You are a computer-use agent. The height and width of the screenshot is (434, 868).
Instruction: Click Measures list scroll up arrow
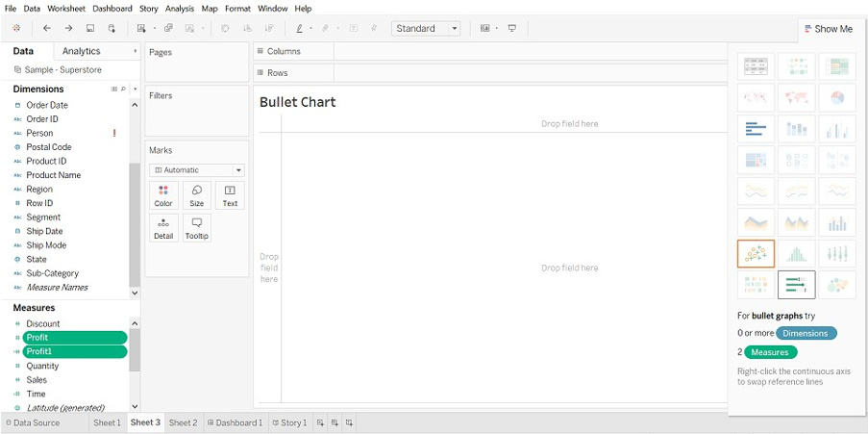click(135, 323)
